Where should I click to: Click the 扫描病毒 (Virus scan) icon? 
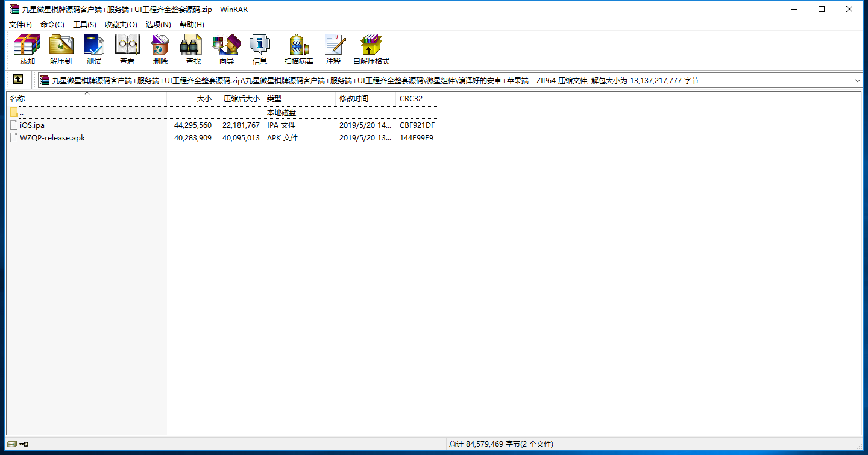[x=299, y=45]
